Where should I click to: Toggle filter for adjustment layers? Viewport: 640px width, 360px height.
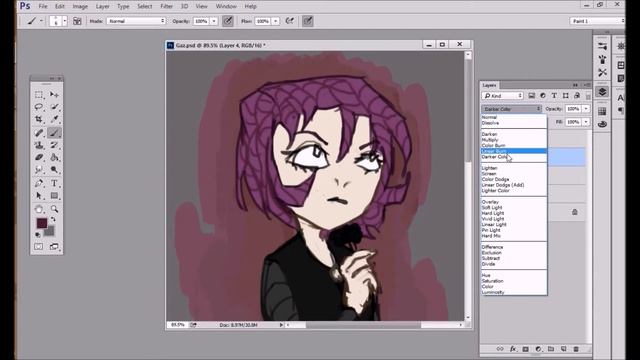[x=543, y=96]
